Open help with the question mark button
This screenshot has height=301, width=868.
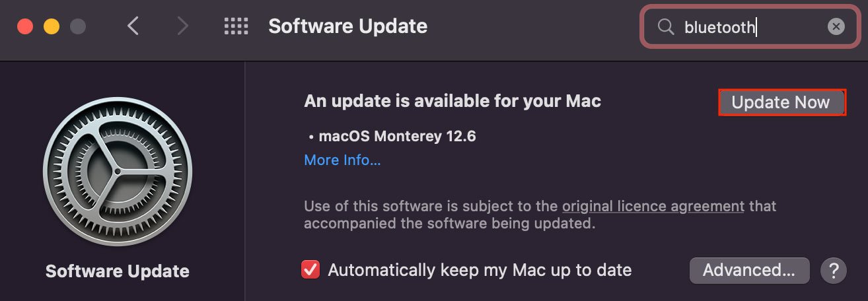(x=833, y=270)
